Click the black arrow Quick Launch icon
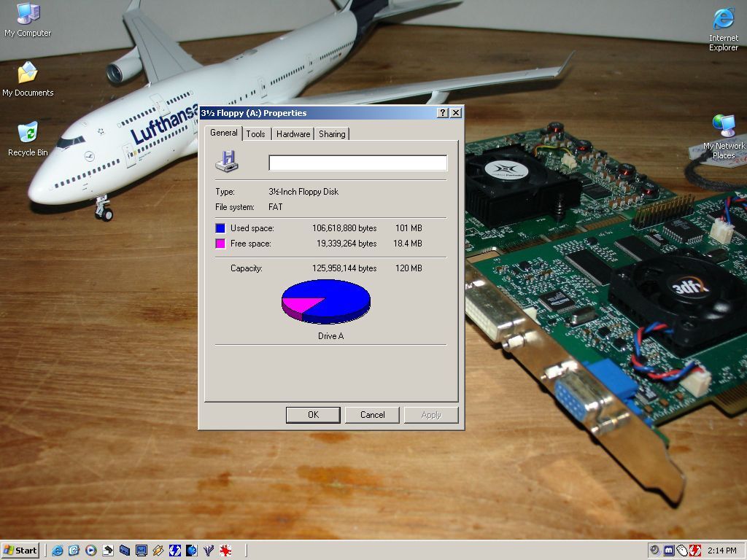The height and width of the screenshot is (560, 747). pos(108,551)
